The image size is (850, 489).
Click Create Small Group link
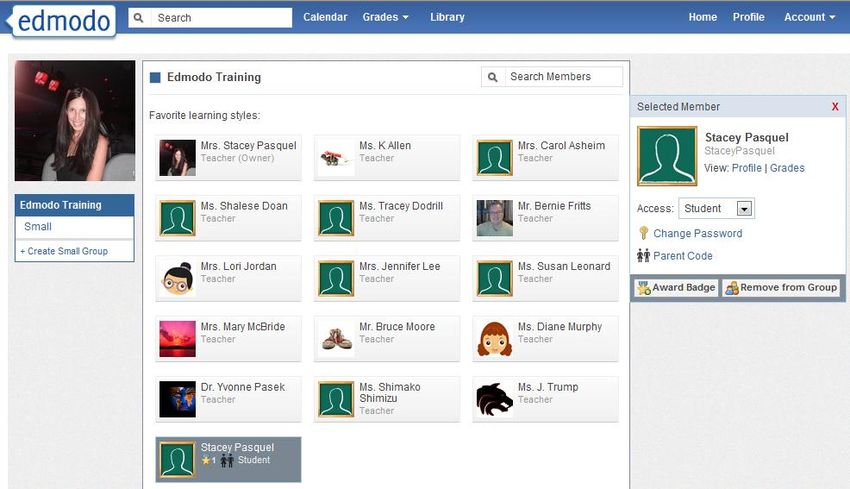(64, 251)
